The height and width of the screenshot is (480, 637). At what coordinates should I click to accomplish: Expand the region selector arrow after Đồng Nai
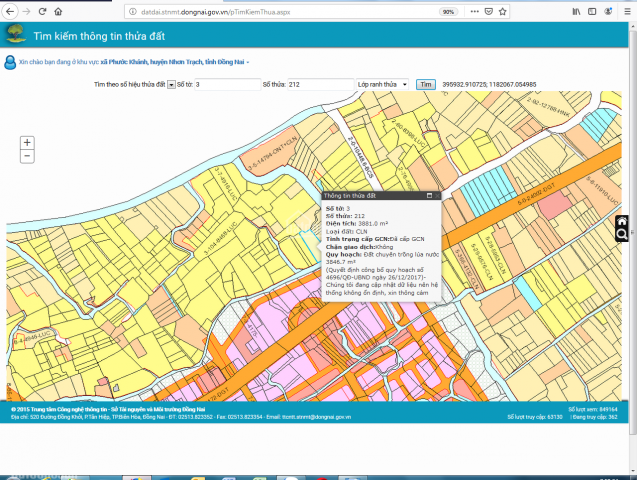(248, 62)
